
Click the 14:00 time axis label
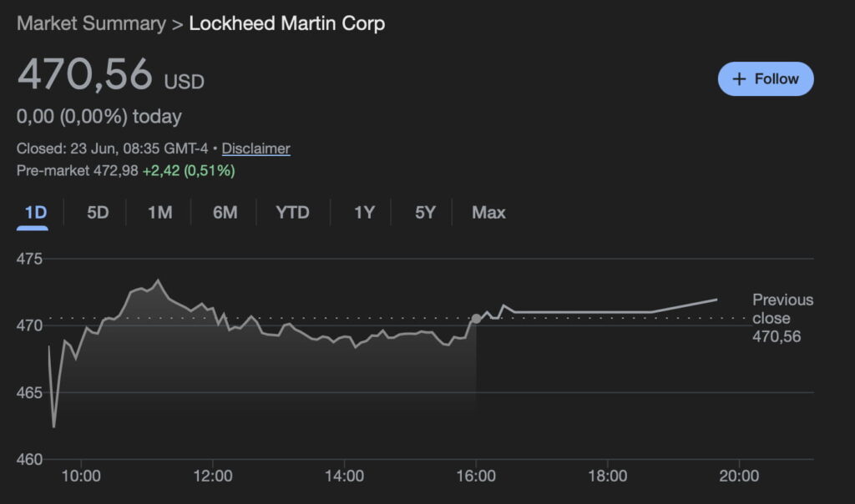point(344,476)
